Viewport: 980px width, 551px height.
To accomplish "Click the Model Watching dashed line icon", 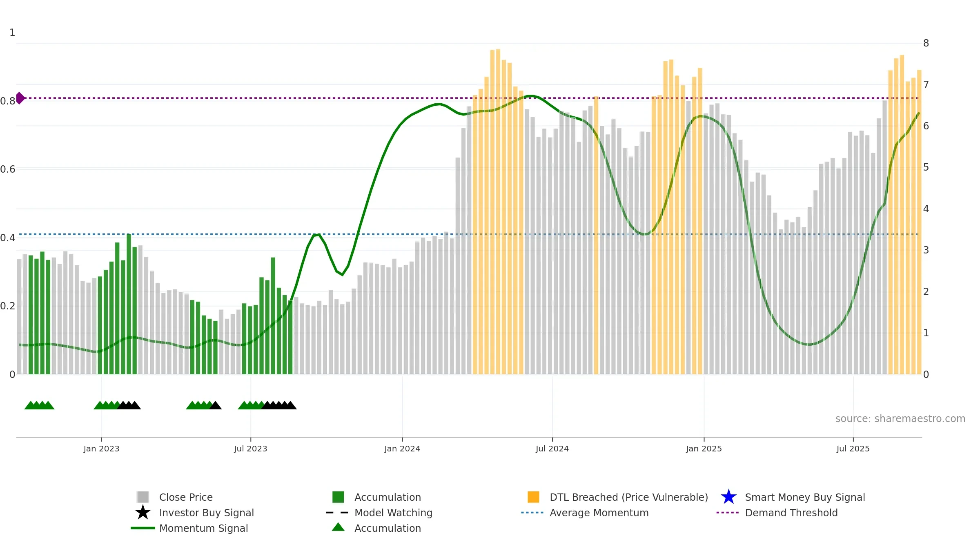I will click(x=337, y=512).
